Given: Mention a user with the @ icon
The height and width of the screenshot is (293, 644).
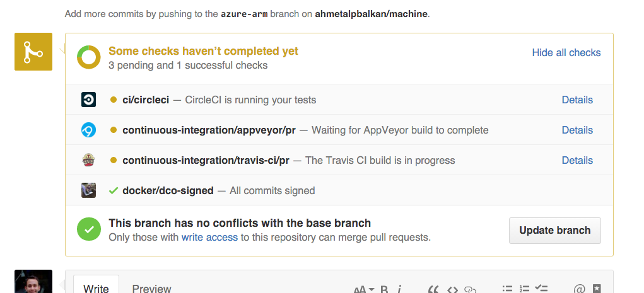Looking at the screenshot, I should point(578,290).
